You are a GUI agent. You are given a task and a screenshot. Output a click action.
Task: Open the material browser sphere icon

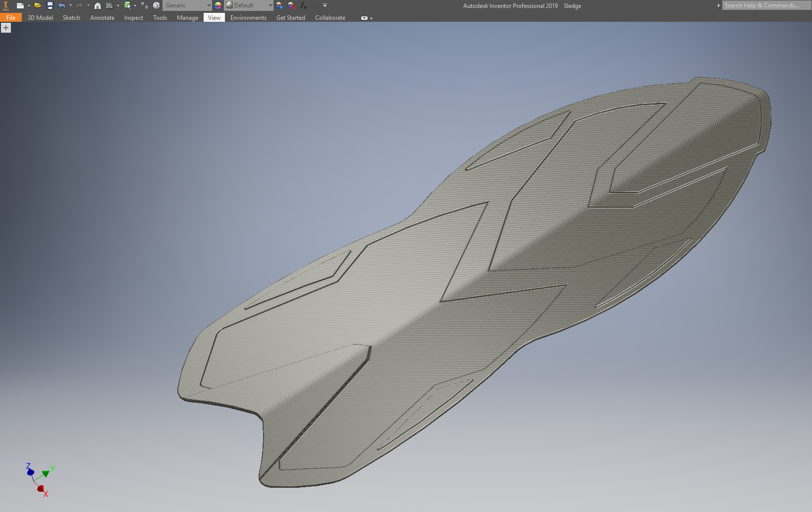157,5
